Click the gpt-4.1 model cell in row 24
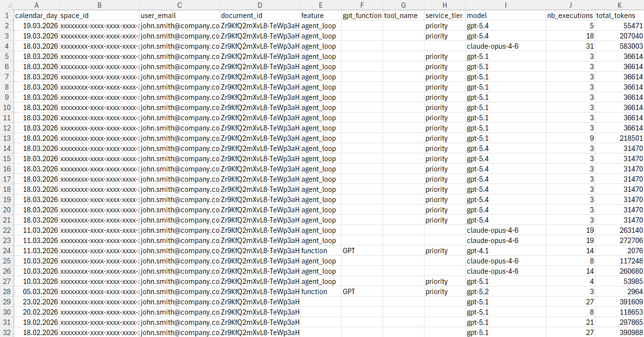 pyautogui.click(x=487, y=250)
